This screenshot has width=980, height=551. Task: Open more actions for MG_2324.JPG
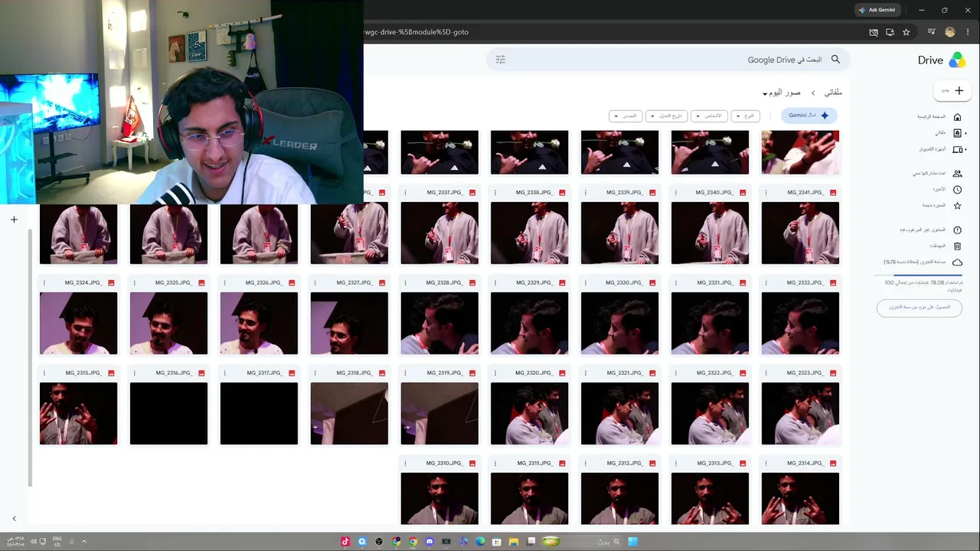point(44,283)
